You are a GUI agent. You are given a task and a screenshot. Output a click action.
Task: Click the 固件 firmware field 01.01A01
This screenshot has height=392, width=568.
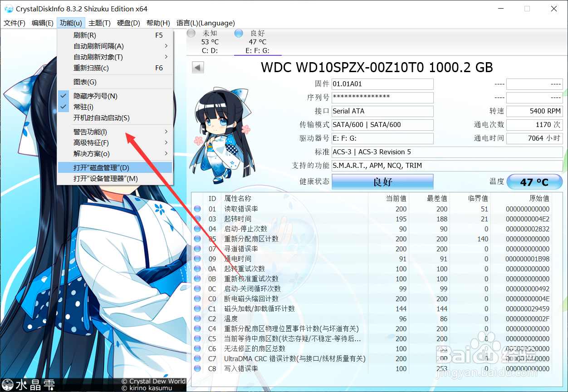click(x=382, y=84)
